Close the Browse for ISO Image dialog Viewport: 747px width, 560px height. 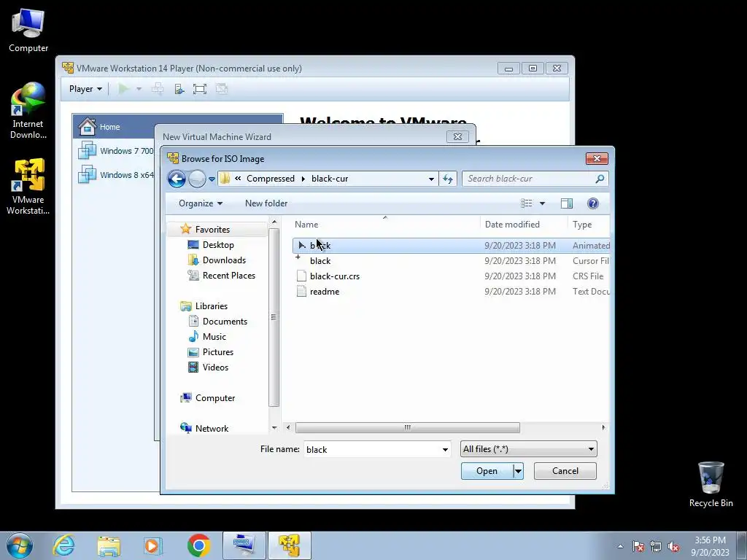[597, 158]
